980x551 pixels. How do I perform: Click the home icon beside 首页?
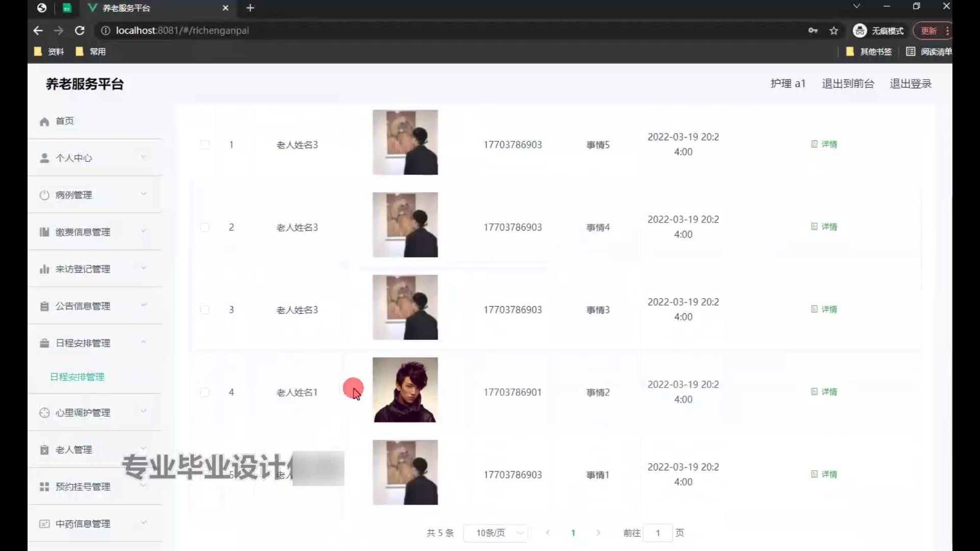44,121
